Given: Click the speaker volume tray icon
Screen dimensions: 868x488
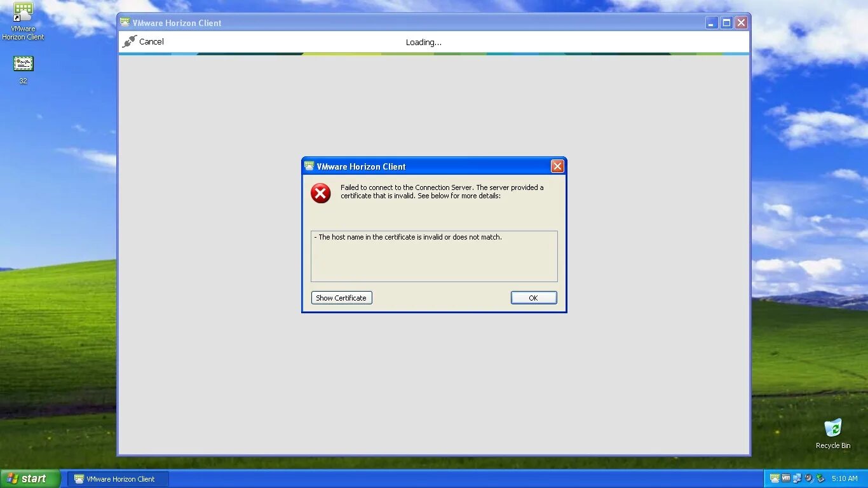Looking at the screenshot, I should (x=808, y=478).
